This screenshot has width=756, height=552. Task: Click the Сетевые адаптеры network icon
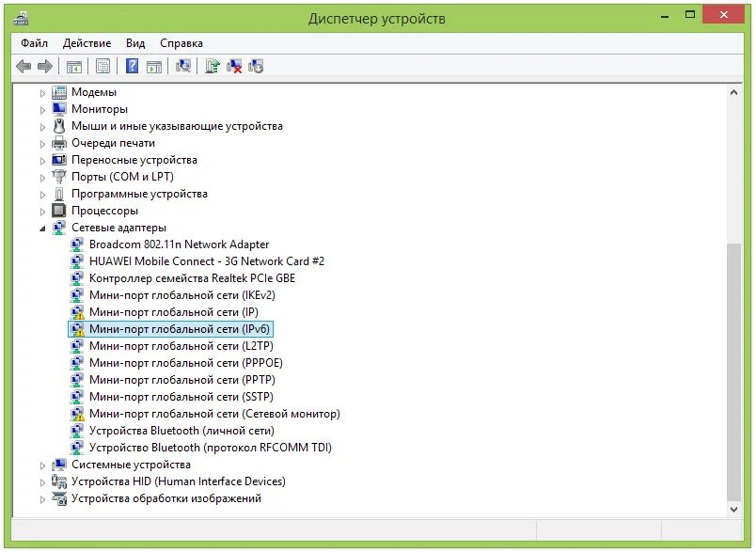click(x=59, y=228)
